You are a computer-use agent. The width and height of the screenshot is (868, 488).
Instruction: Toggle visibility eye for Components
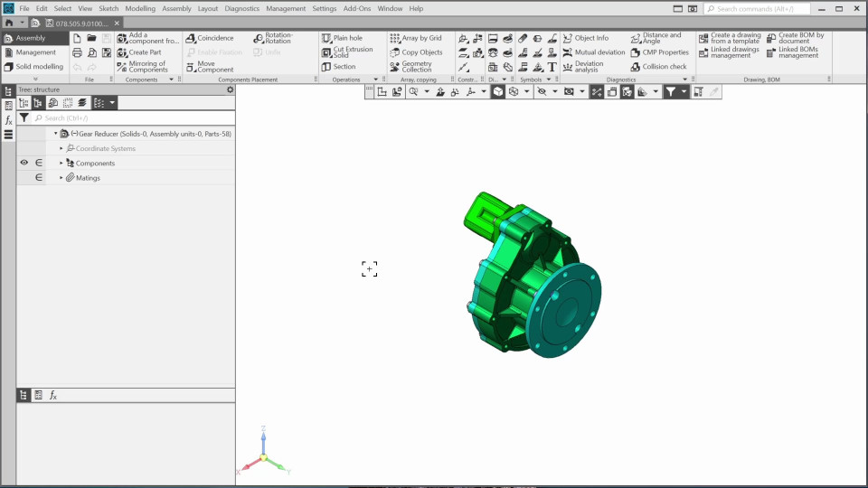click(x=24, y=163)
